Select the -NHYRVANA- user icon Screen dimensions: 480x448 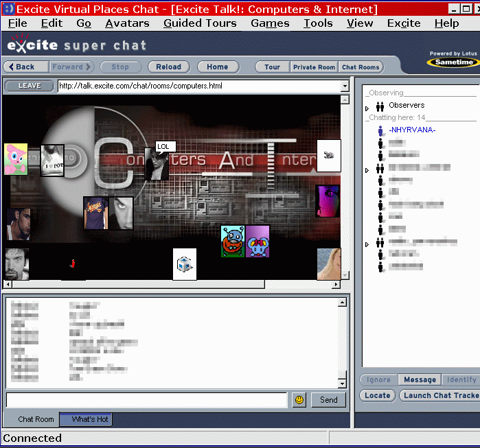click(x=380, y=130)
